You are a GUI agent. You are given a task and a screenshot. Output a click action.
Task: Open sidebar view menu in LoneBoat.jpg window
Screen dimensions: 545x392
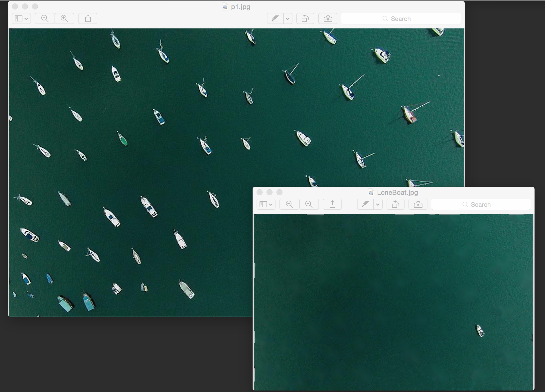pos(266,204)
